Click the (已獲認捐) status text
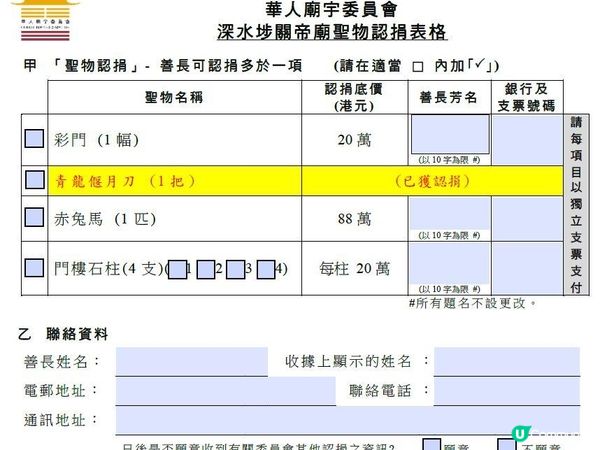The height and width of the screenshot is (450, 600). tap(432, 181)
